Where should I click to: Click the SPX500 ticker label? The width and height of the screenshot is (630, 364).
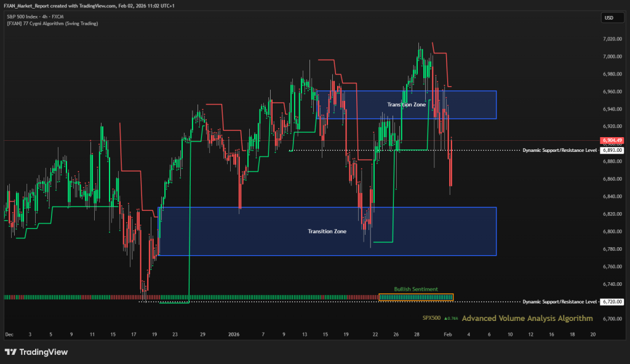pyautogui.click(x=432, y=318)
